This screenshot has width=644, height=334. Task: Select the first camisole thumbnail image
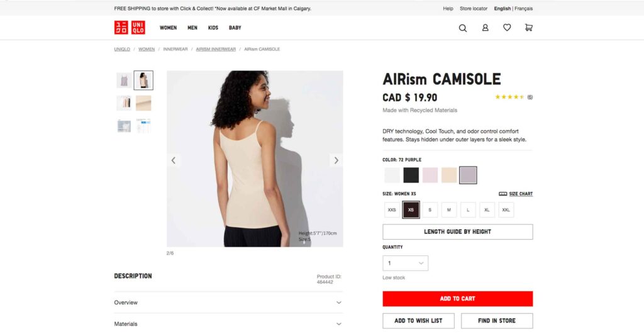(x=124, y=81)
